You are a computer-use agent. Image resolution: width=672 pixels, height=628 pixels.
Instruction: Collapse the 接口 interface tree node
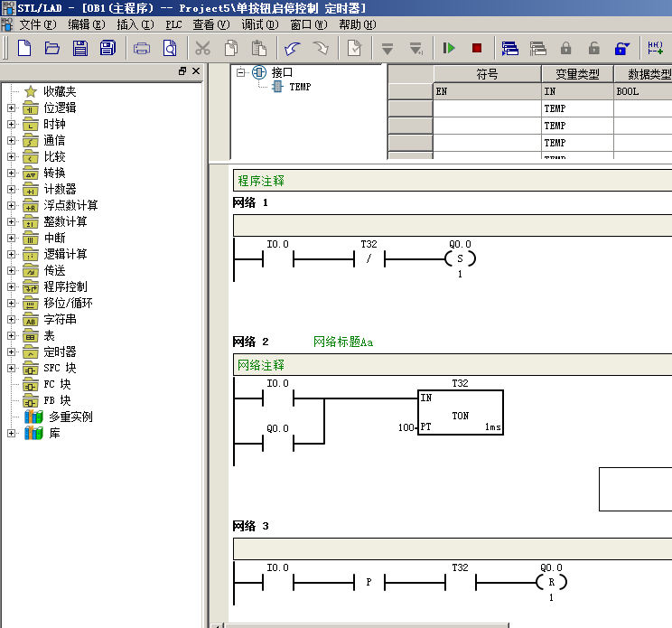(x=240, y=72)
